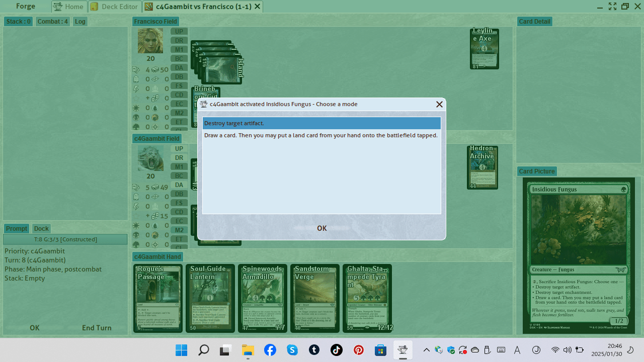
Task: Click Francisco's hand cards icon
Action: click(136, 69)
